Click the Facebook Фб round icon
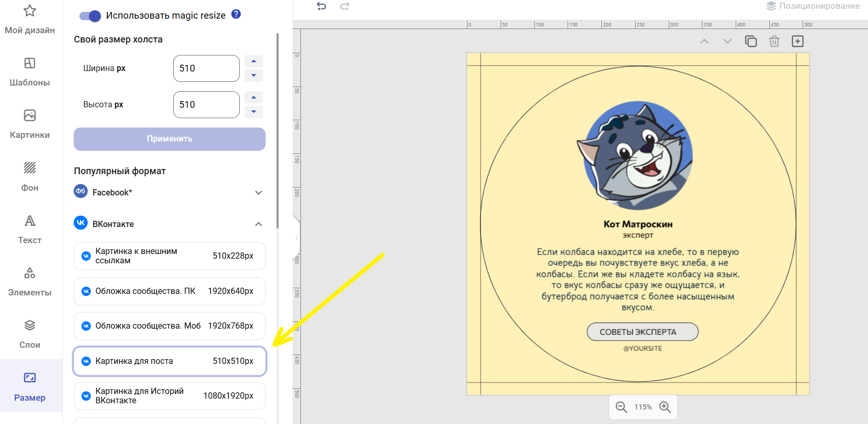This screenshot has height=424, width=868. pos(80,191)
